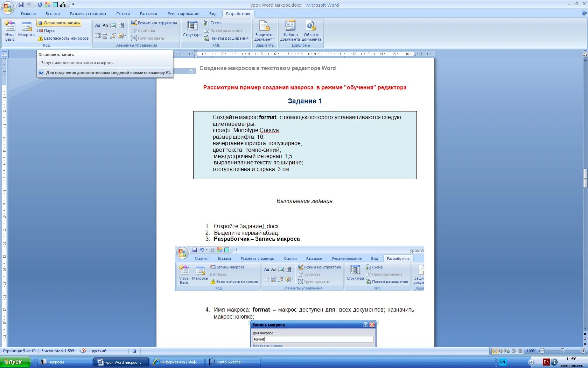The image size is (588, 368).
Task: Open Select Browse Object button in scrollbar
Action: coord(585,339)
